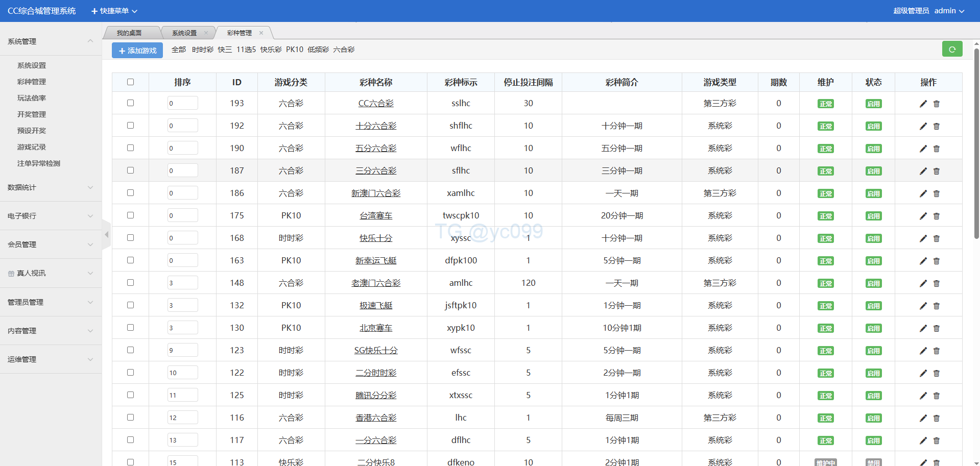
Task: Check the checkbox for ID 148 row
Action: tap(130, 283)
